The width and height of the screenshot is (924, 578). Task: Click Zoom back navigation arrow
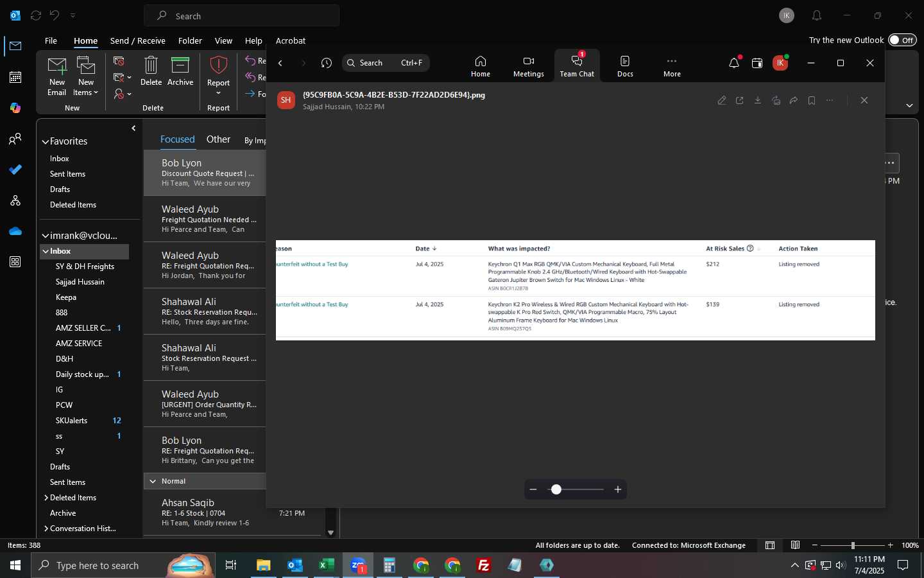[x=280, y=63]
